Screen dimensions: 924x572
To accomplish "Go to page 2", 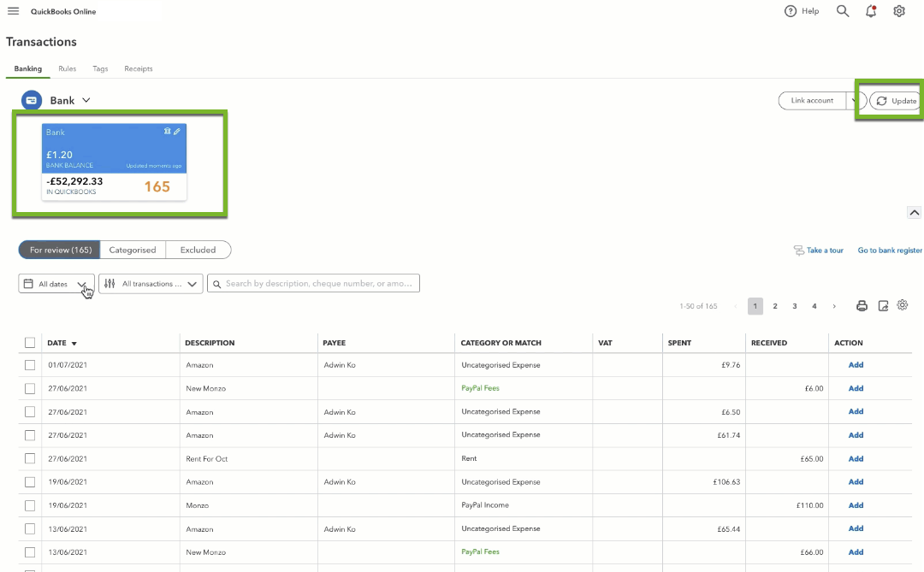I will 775,306.
